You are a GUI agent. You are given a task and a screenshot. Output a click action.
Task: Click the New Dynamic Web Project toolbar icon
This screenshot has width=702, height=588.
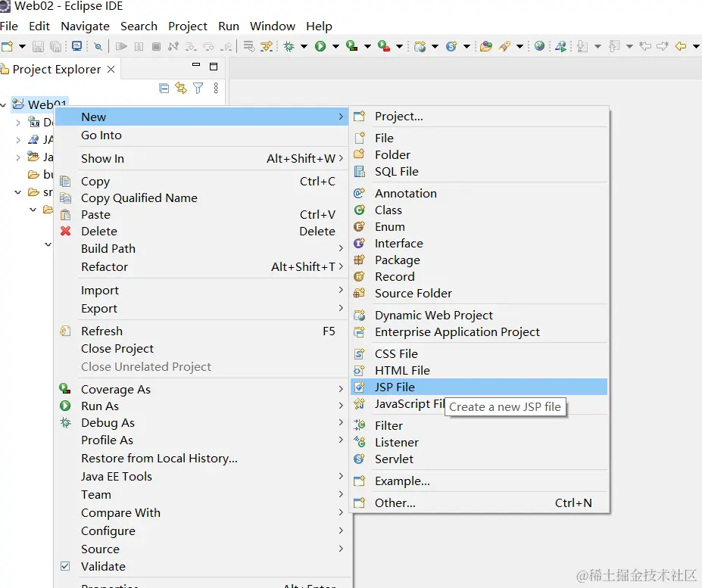pyautogui.click(x=420, y=46)
